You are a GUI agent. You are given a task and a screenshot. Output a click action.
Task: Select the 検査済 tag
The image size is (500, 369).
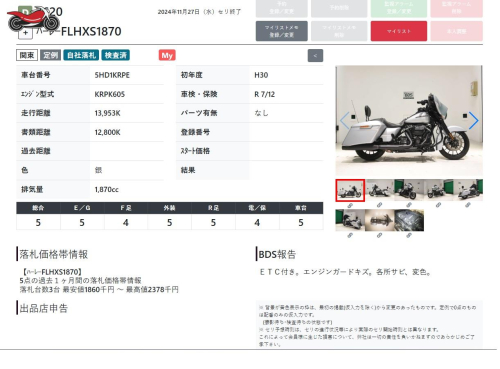click(x=116, y=55)
